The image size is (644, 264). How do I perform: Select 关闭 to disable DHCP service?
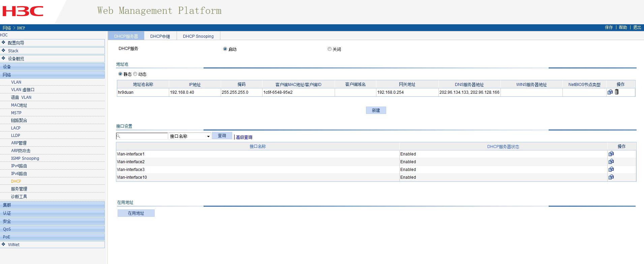coord(330,49)
